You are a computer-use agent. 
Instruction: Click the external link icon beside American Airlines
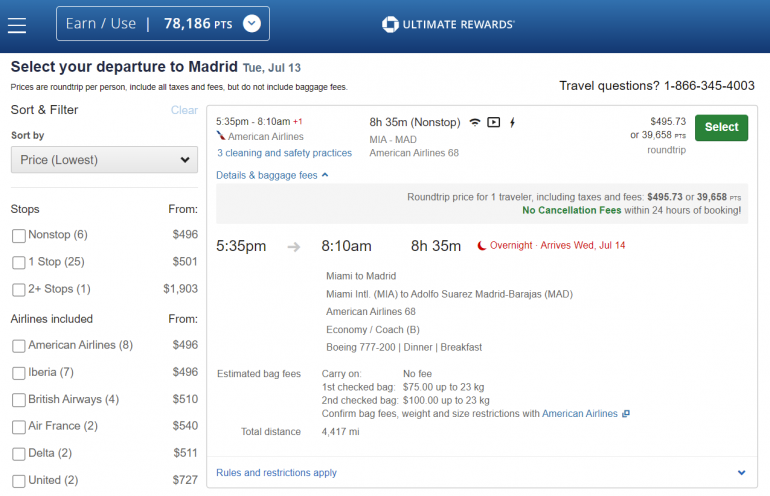[626, 414]
